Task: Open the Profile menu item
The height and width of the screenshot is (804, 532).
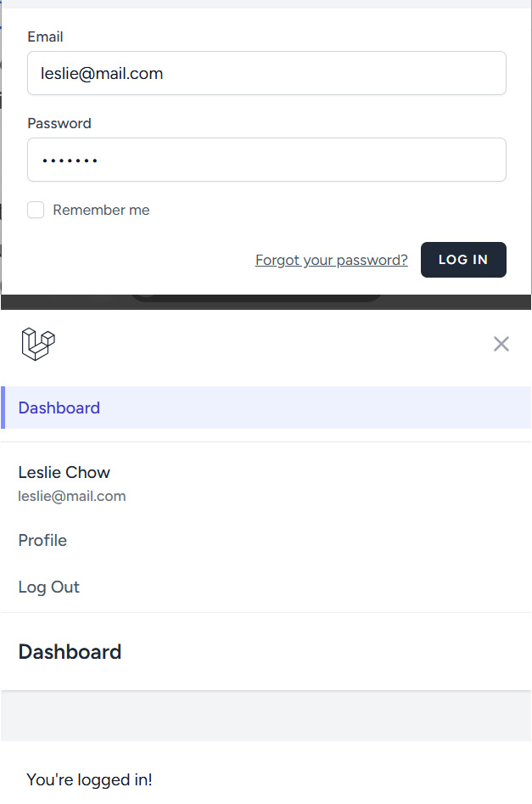Action: pos(42,540)
